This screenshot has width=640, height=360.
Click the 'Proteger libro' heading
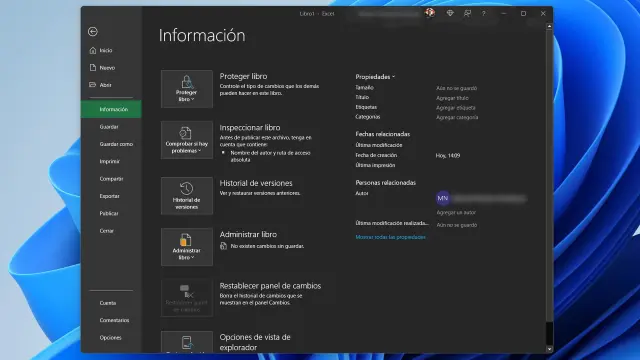click(243, 76)
